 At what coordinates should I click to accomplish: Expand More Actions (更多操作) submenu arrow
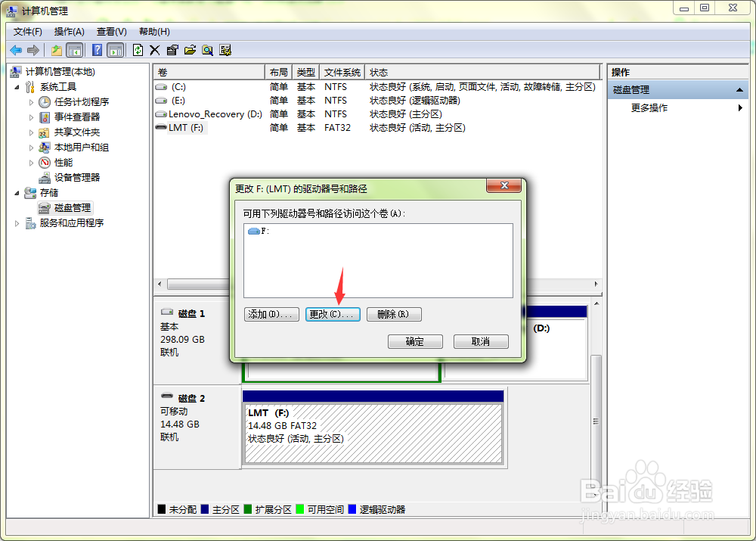(x=740, y=107)
